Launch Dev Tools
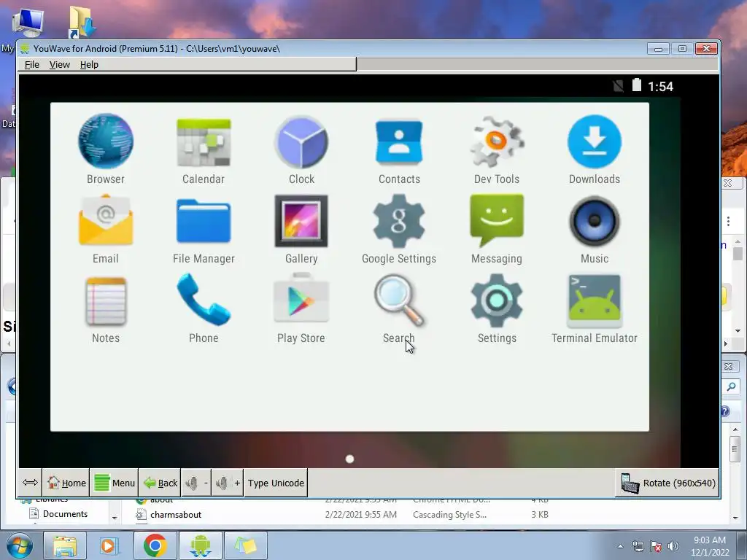Screen dimensions: 747x560 496,149
